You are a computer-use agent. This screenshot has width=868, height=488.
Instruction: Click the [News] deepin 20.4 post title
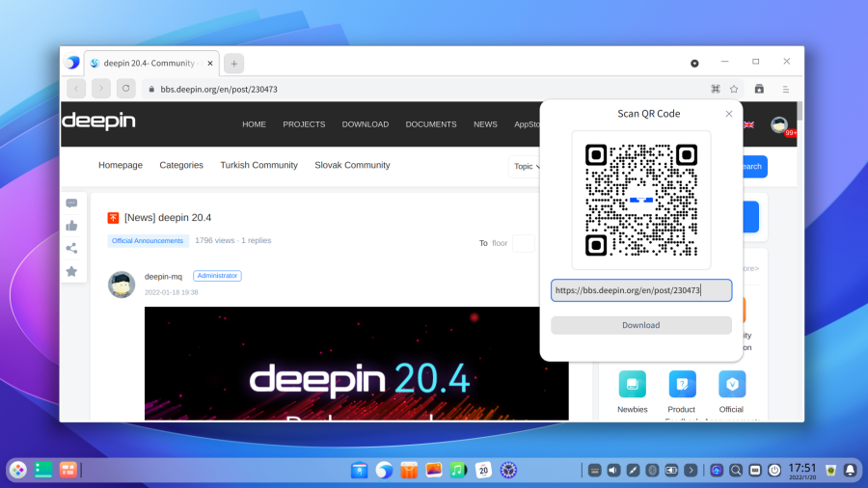point(168,217)
